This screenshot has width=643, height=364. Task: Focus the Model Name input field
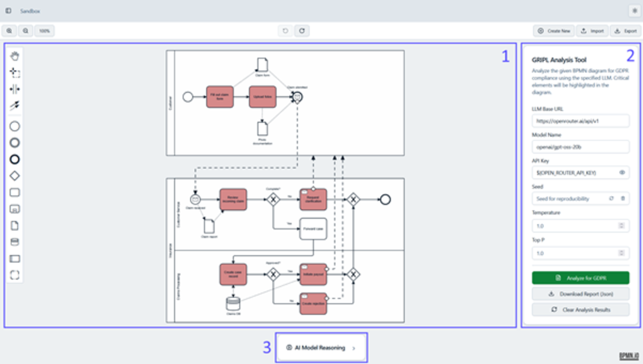(x=580, y=147)
